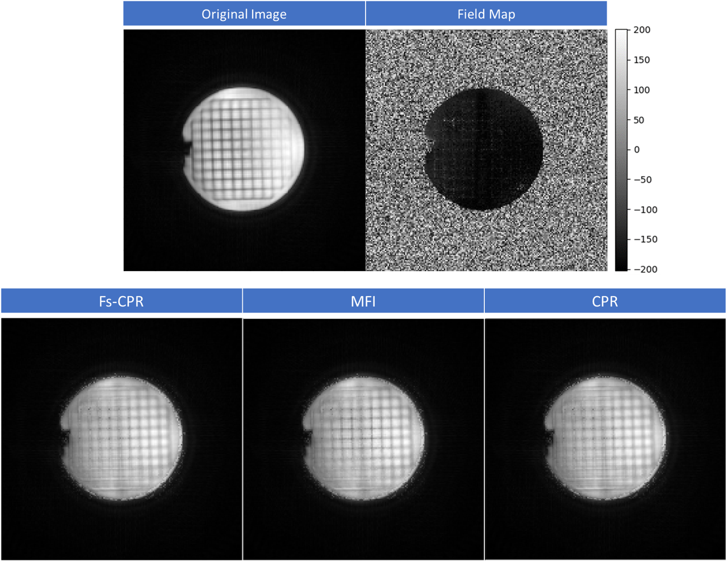The height and width of the screenshot is (562, 728).
Task: Click the 100 tick label on colorbar
Action: pos(642,90)
